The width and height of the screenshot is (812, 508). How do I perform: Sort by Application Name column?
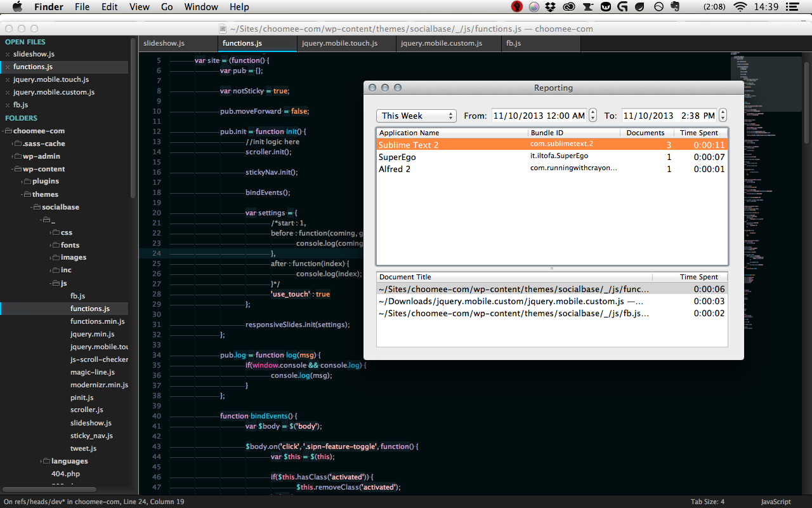[x=452, y=133]
